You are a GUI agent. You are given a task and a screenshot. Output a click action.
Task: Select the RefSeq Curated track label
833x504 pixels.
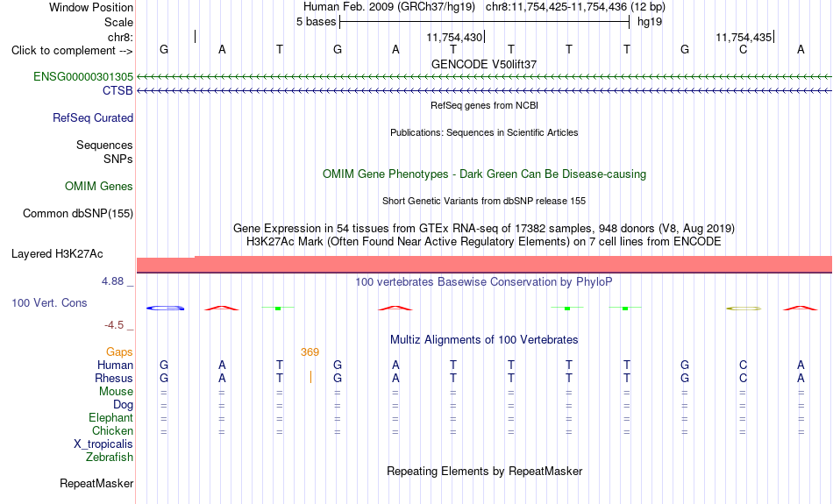(93, 118)
